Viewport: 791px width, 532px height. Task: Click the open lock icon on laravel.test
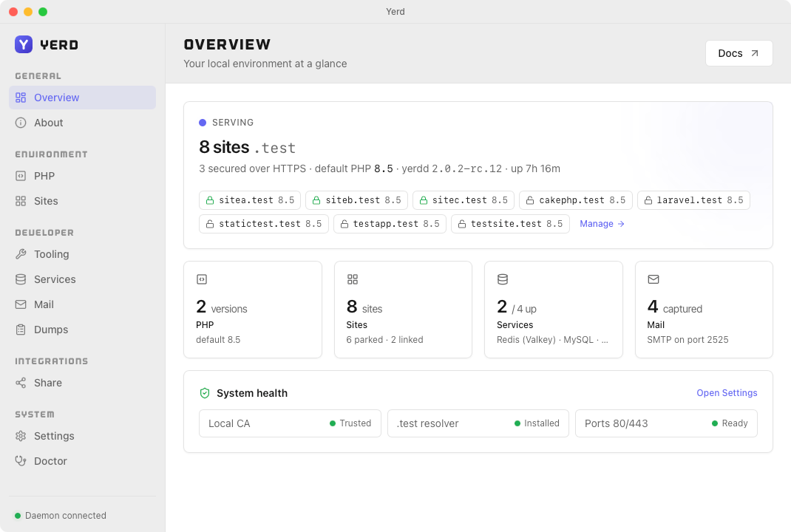pos(648,200)
